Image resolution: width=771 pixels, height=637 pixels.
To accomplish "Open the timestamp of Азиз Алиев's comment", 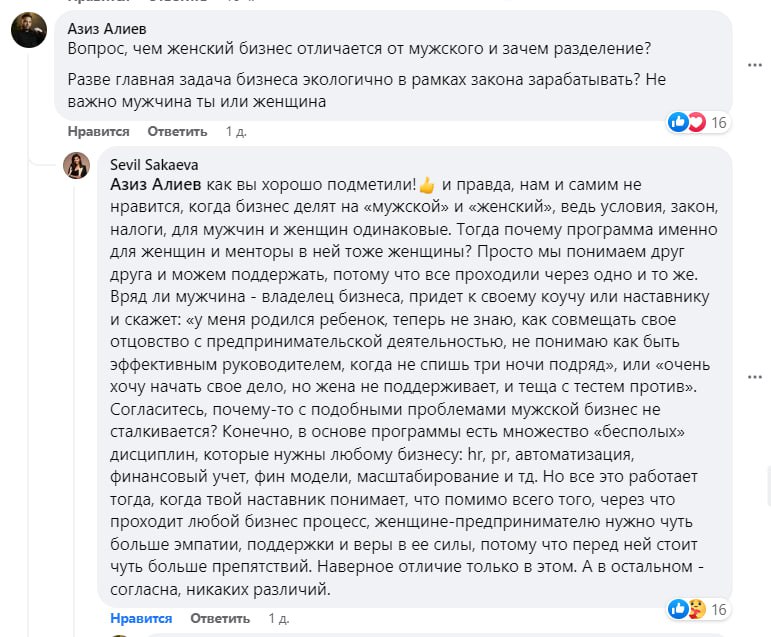I will (236, 132).
